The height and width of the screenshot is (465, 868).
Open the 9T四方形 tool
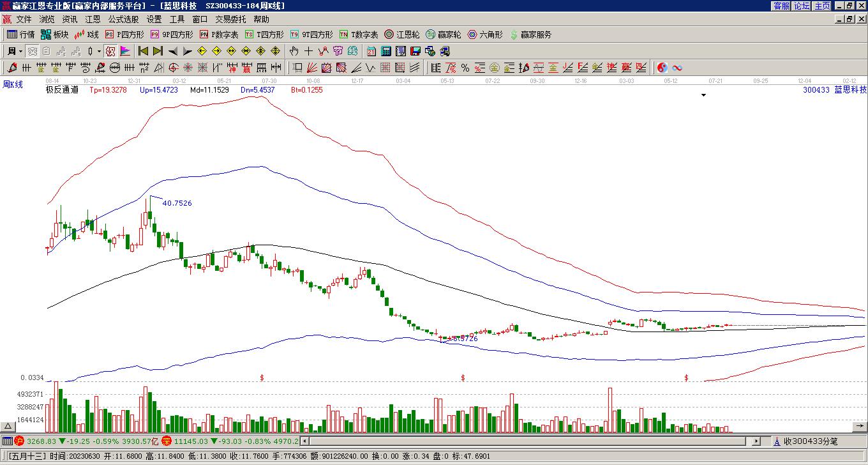point(311,34)
